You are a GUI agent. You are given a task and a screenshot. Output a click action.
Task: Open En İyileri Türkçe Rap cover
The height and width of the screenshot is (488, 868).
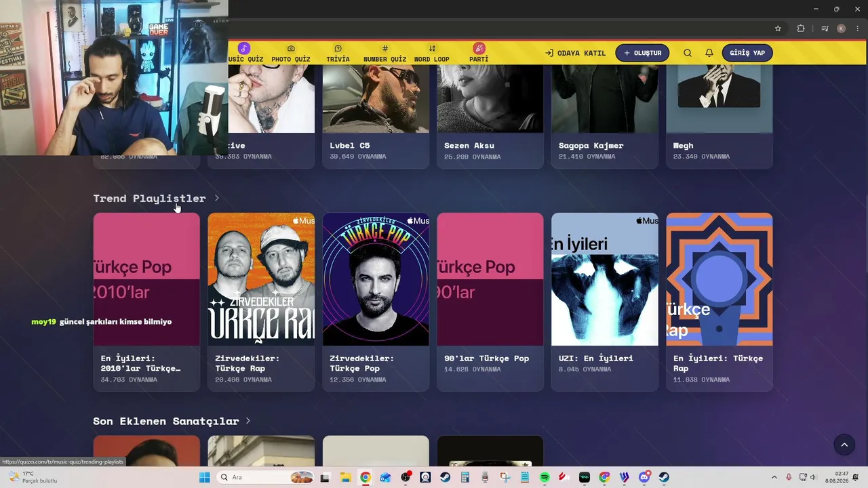pos(719,279)
